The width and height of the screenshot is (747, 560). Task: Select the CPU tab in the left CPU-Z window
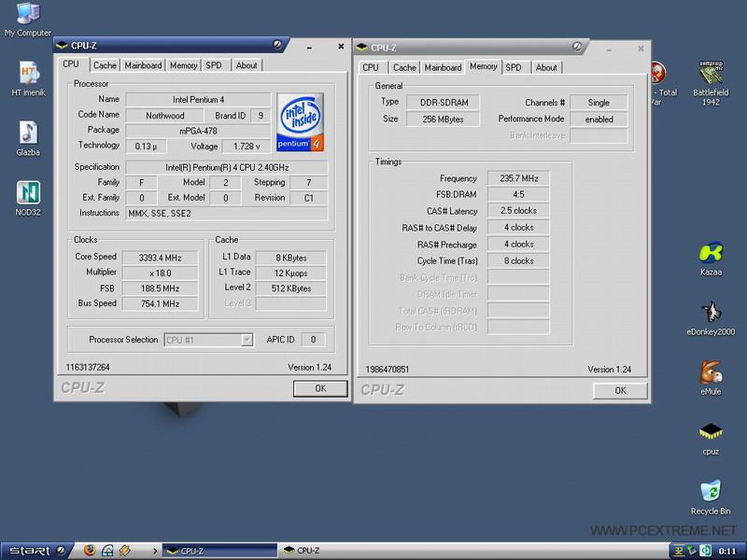click(71, 63)
